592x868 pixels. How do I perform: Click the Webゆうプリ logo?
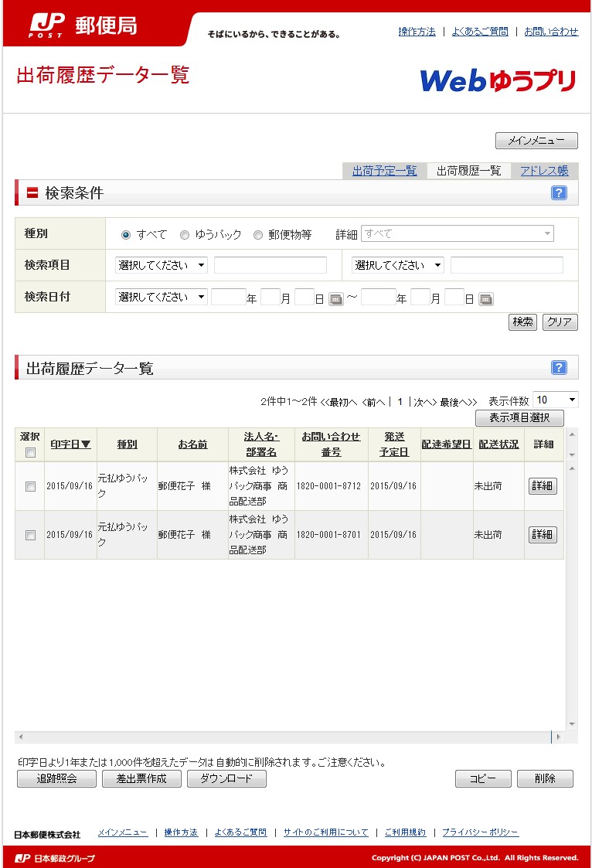coord(498,81)
